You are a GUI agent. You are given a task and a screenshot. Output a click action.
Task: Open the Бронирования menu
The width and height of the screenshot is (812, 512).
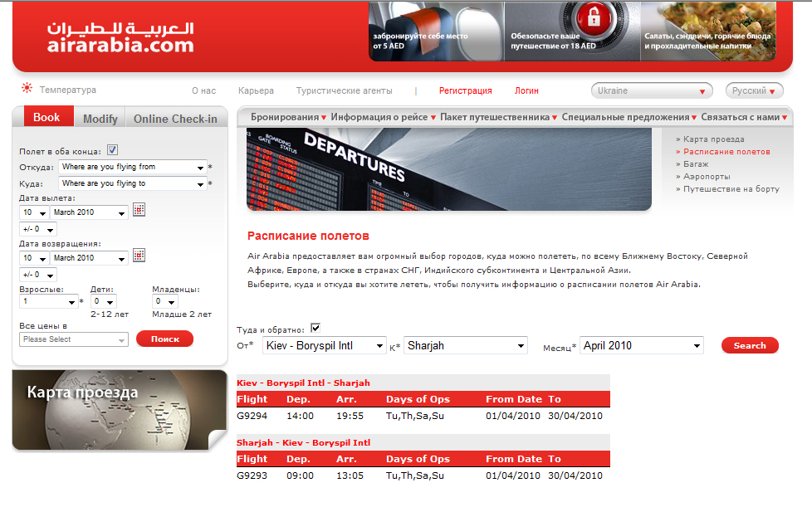tap(288, 118)
